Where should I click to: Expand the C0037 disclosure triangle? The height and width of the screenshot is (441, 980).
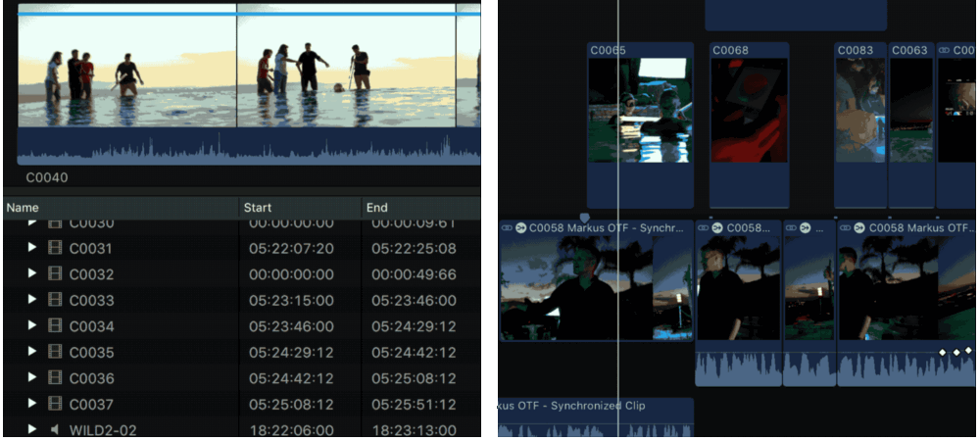pyautogui.click(x=32, y=404)
